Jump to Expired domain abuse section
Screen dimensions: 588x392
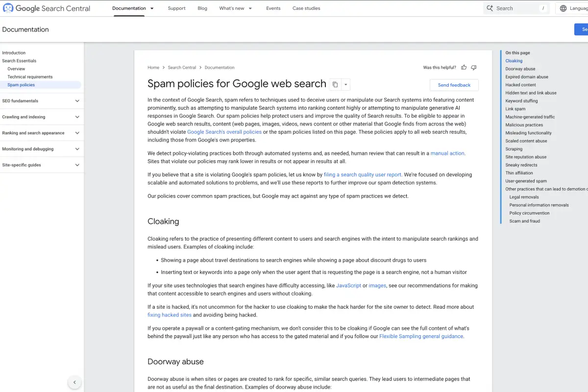(x=527, y=77)
